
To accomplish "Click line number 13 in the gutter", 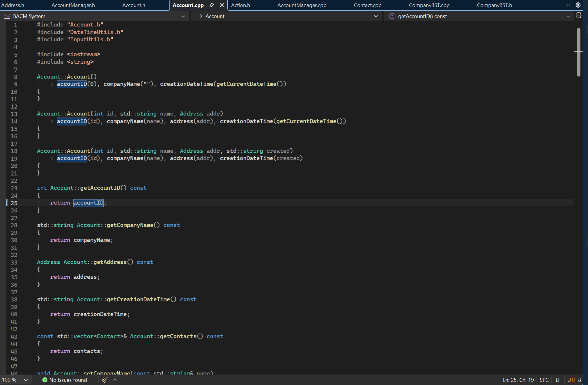I will click(x=14, y=114).
